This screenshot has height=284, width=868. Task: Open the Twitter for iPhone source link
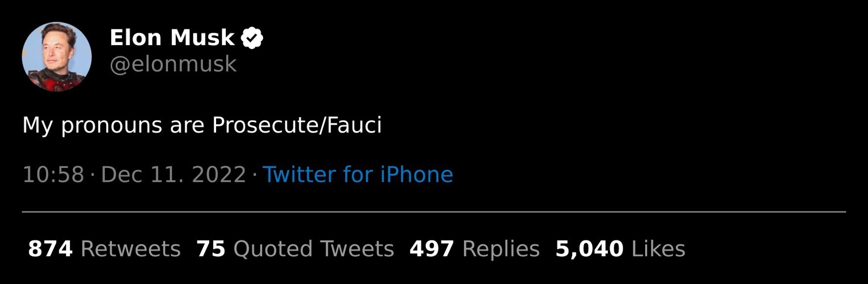coord(358,174)
